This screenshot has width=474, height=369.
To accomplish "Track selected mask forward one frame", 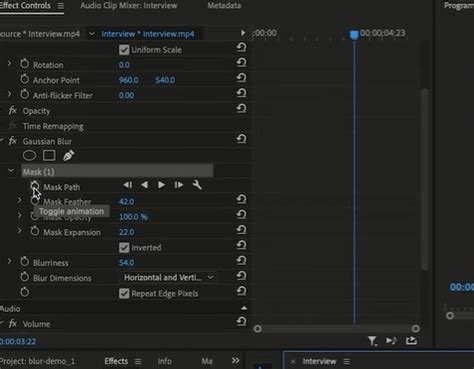I will click(x=179, y=185).
